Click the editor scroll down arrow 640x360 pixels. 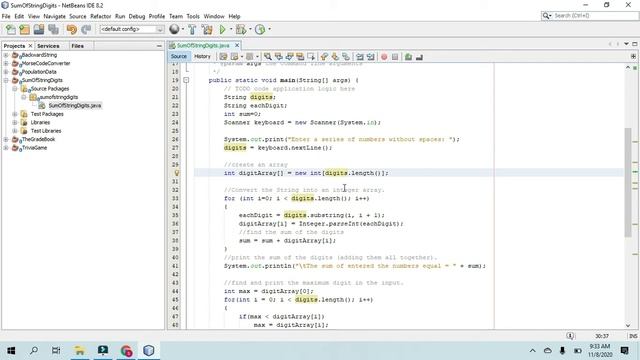click(628, 325)
